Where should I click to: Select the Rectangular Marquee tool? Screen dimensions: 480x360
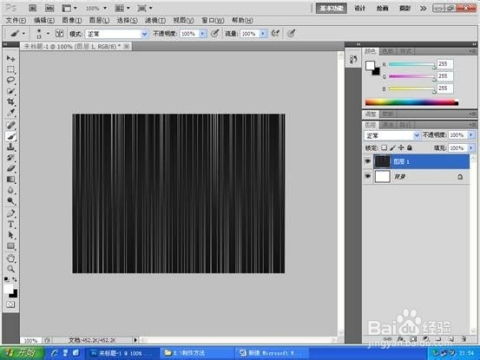pyautogui.click(x=11, y=70)
